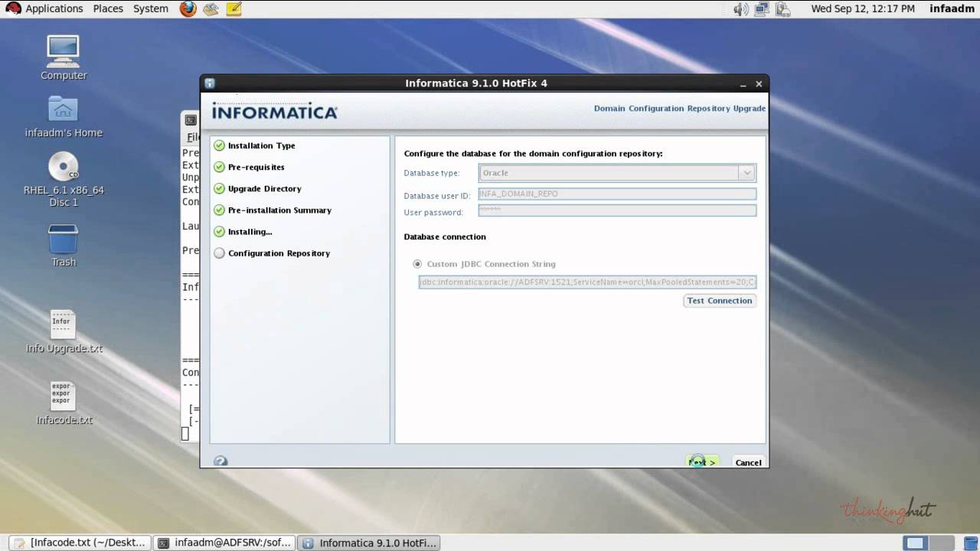Viewport: 980px width, 551px height.
Task: Click the volume speaker icon
Action: [x=740, y=9]
